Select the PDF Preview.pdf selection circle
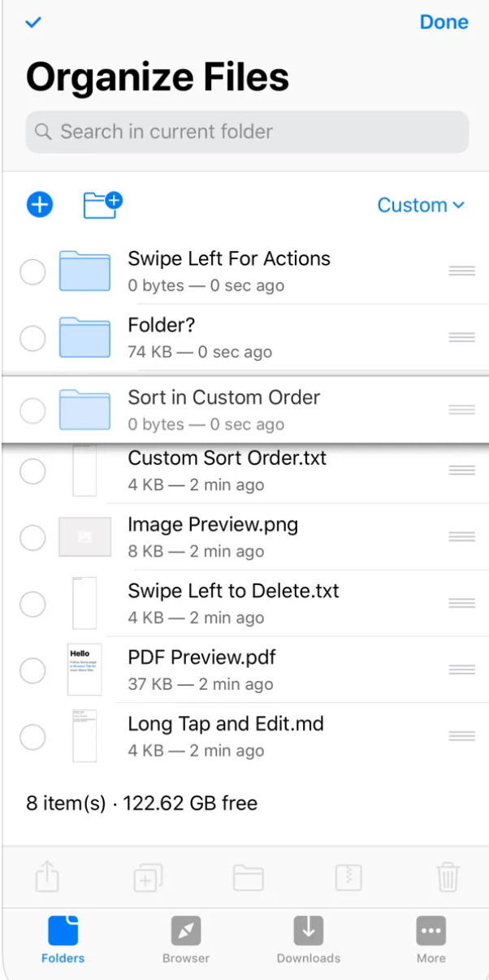The image size is (489, 980). [32, 670]
